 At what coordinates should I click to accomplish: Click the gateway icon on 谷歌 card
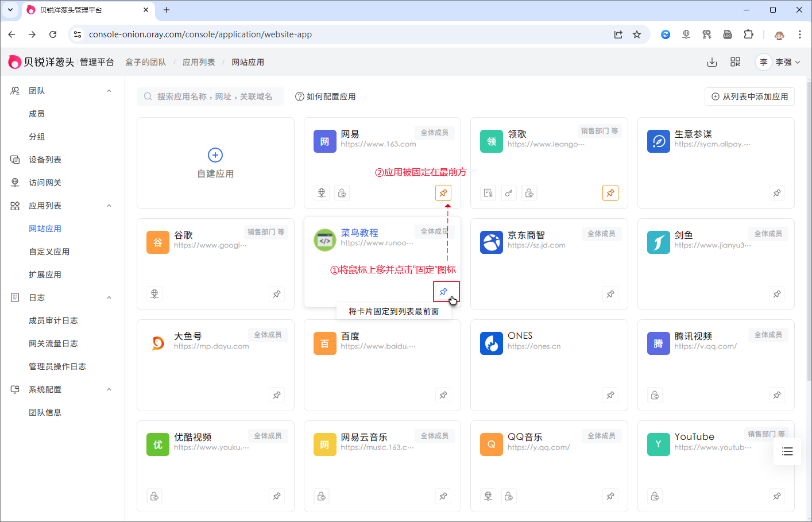(154, 294)
